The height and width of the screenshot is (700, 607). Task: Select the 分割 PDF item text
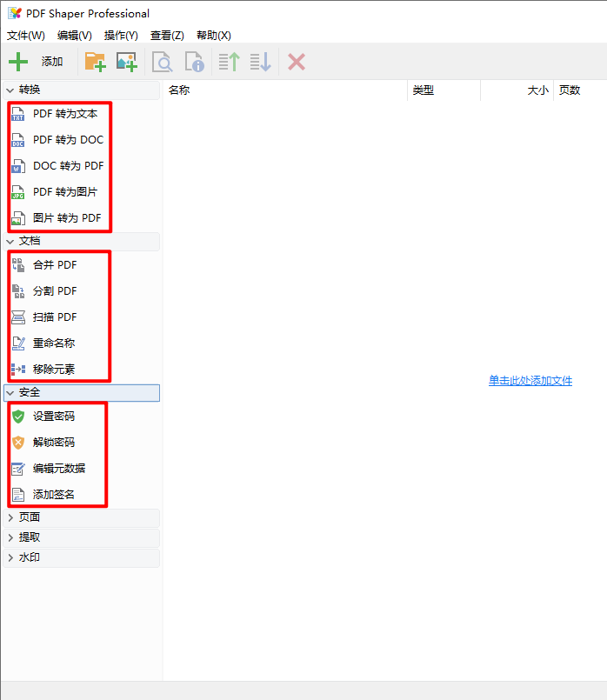click(x=55, y=291)
